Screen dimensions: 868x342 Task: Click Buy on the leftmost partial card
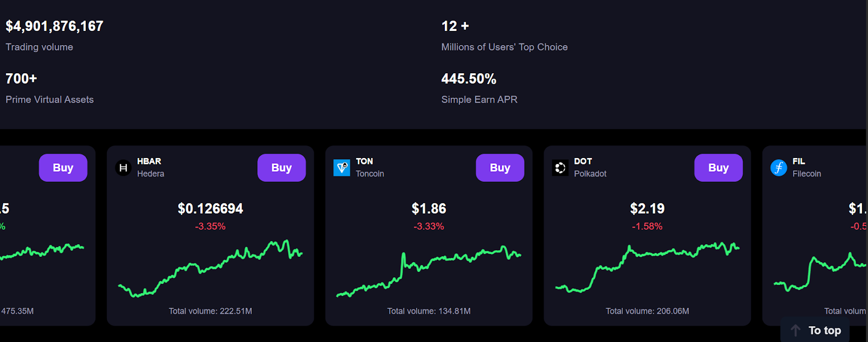click(x=63, y=168)
